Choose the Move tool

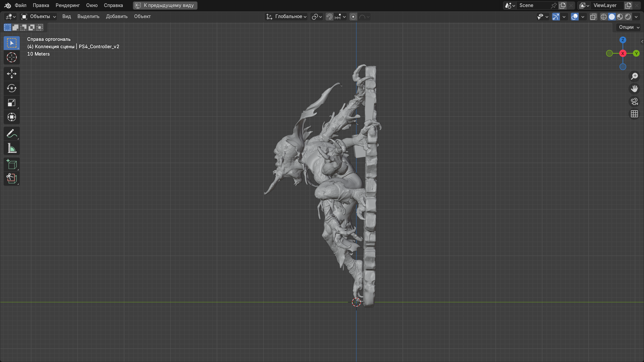(x=12, y=74)
